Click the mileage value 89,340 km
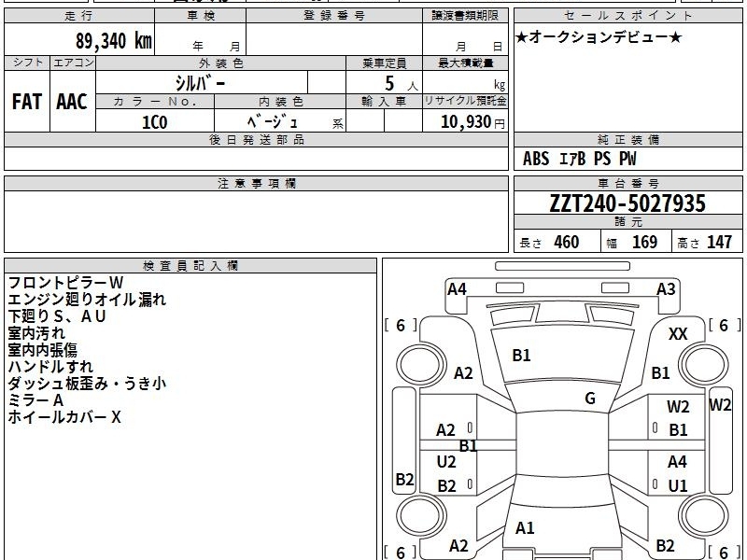 [113, 41]
